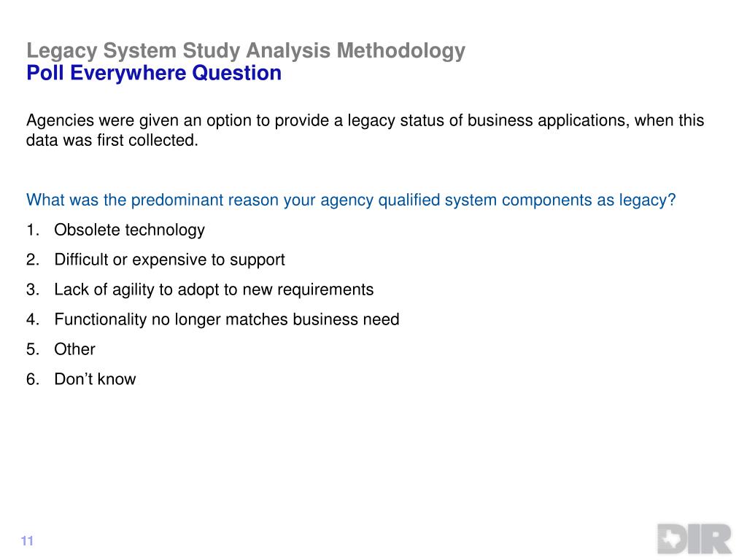Select Functionality no longer matches business need
This screenshot has width=747, height=560.
click(x=227, y=319)
